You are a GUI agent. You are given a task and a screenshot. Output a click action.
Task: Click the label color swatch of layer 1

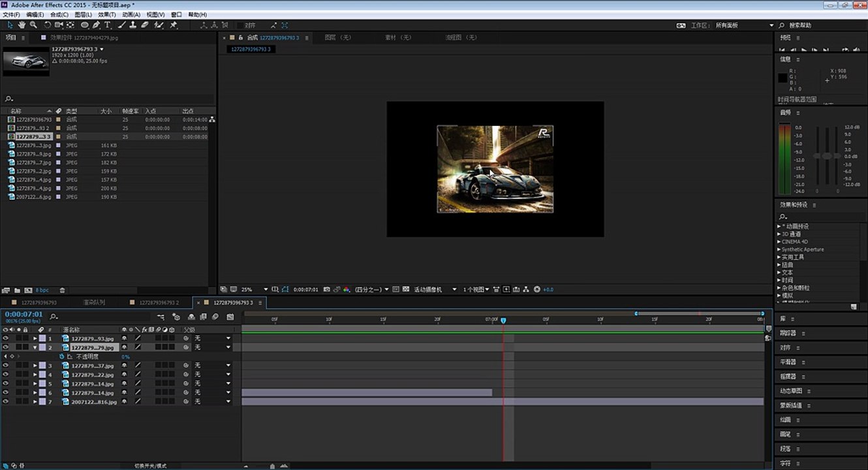[42, 339]
